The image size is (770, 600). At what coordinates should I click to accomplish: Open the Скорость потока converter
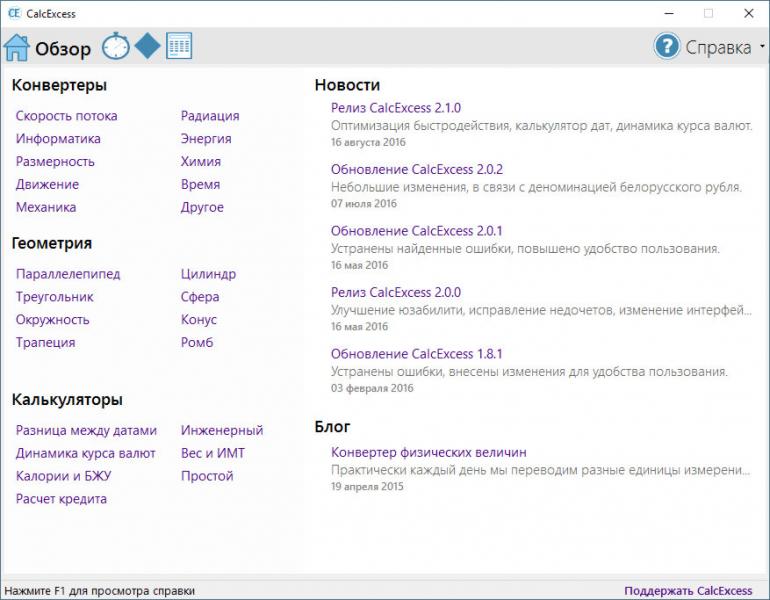pos(66,116)
